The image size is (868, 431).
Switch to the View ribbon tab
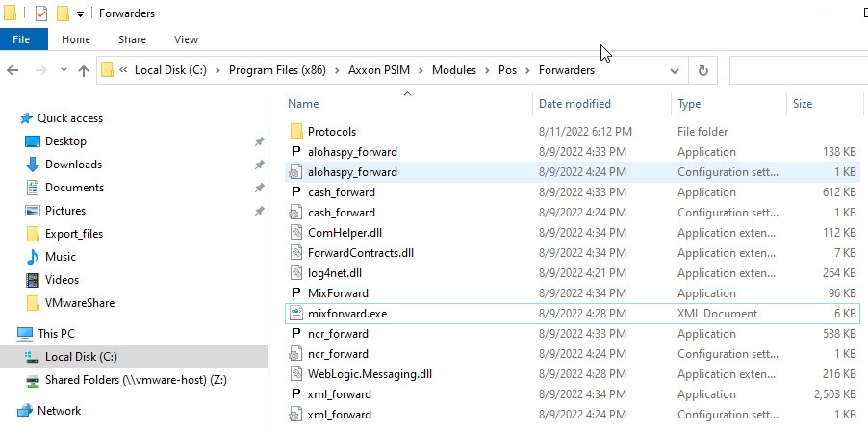pyautogui.click(x=186, y=39)
